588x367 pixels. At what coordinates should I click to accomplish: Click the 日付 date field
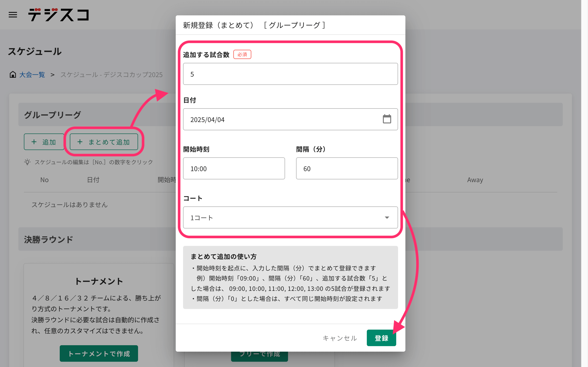[280, 120]
